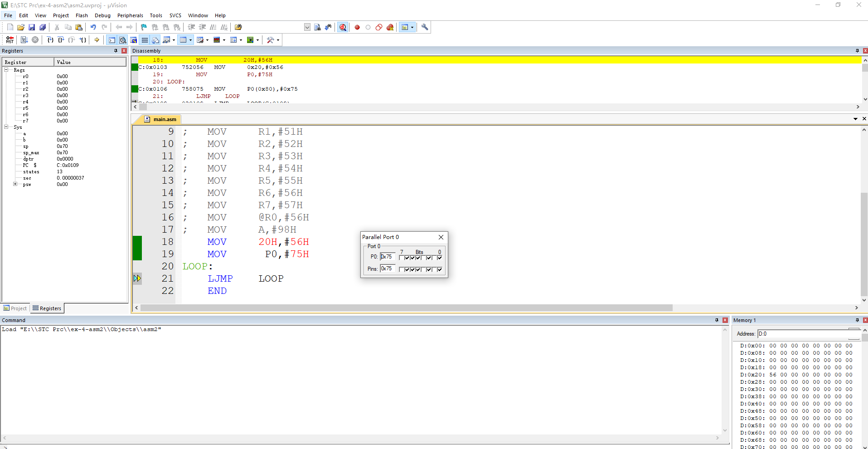Close the Registers panel
Viewport: 868px width, 449px height.
[124, 51]
